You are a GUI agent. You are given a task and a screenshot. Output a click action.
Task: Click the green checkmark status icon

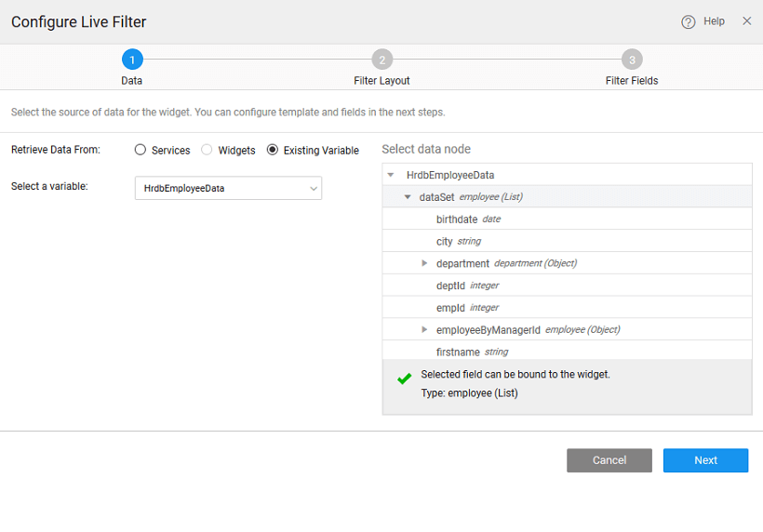[404, 379]
